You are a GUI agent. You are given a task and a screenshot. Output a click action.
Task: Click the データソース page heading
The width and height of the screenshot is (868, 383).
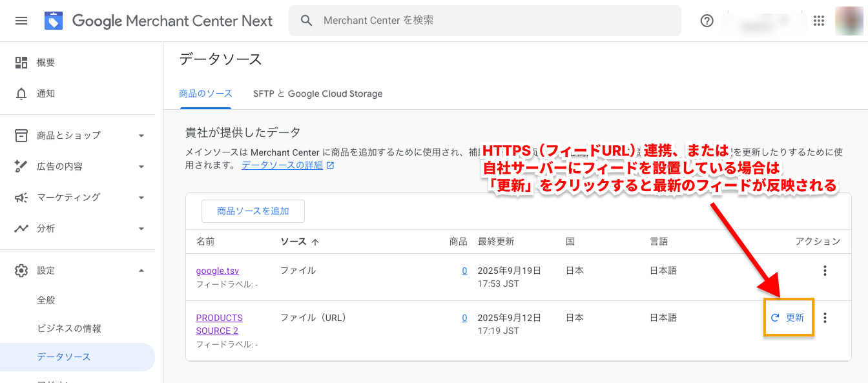click(220, 59)
